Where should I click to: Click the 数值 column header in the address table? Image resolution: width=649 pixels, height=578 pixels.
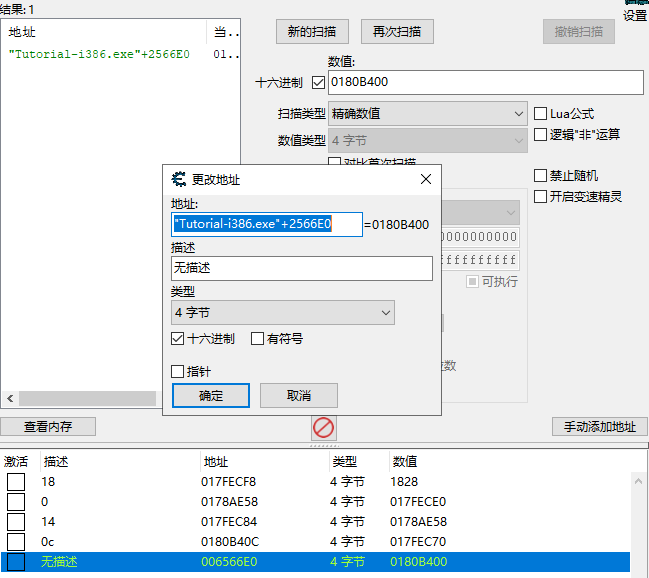405,461
